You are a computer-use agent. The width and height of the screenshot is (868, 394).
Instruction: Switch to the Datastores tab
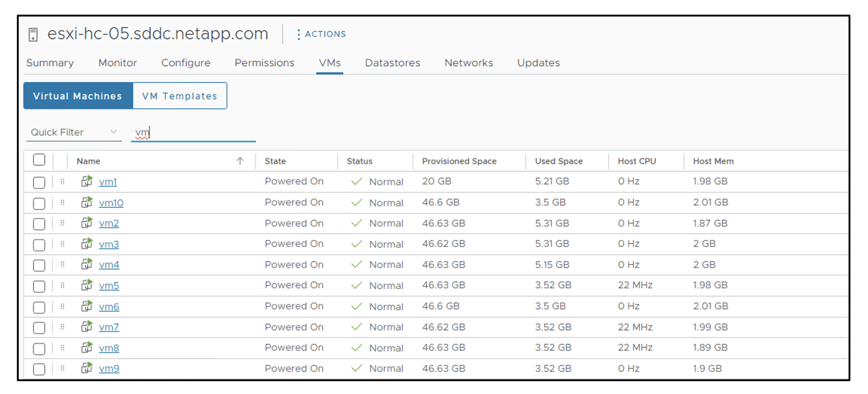tap(392, 63)
